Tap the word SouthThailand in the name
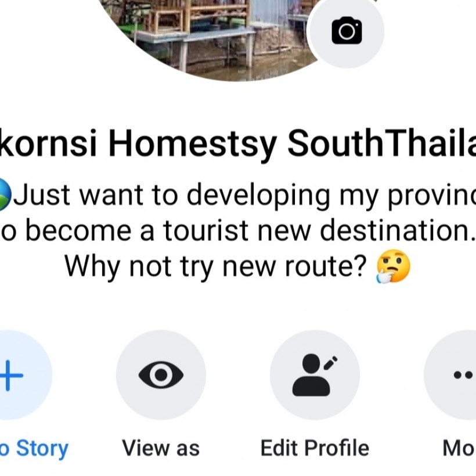 click(x=381, y=143)
